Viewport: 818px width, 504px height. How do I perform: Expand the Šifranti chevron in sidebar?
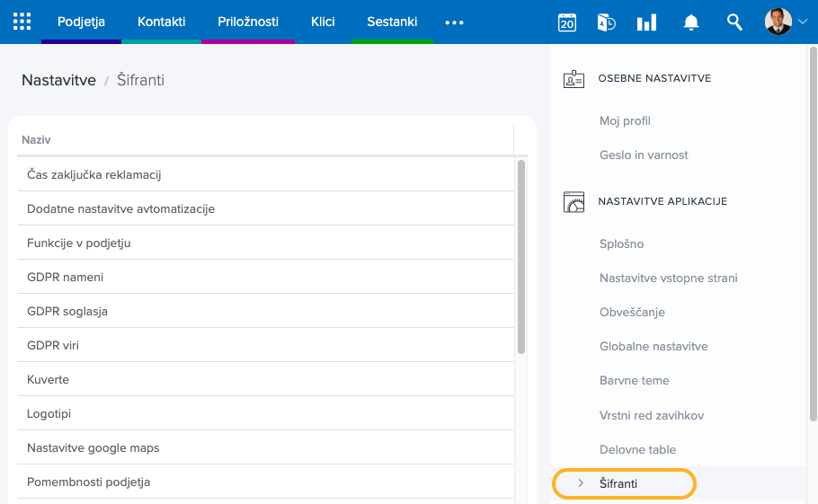pyautogui.click(x=581, y=483)
